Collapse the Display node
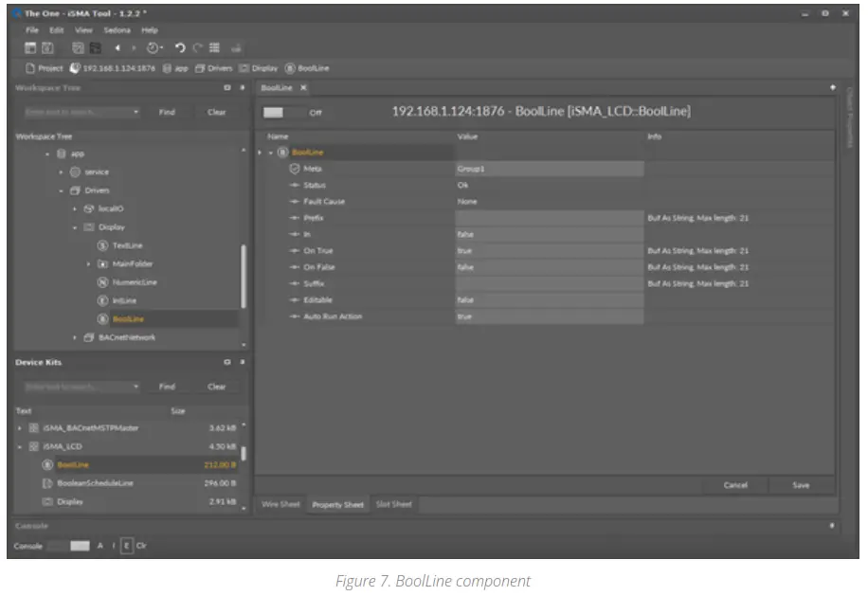Viewport: 868px width, 596px height. point(75,226)
